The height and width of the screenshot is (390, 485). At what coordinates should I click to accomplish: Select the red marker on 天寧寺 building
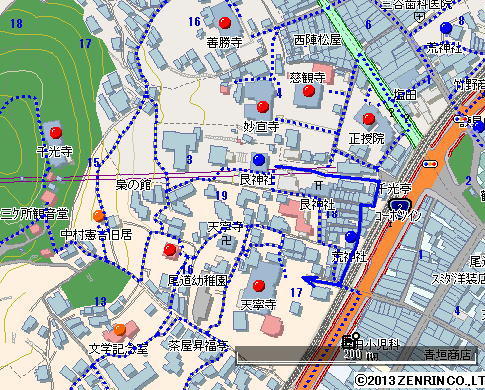[x=259, y=286]
